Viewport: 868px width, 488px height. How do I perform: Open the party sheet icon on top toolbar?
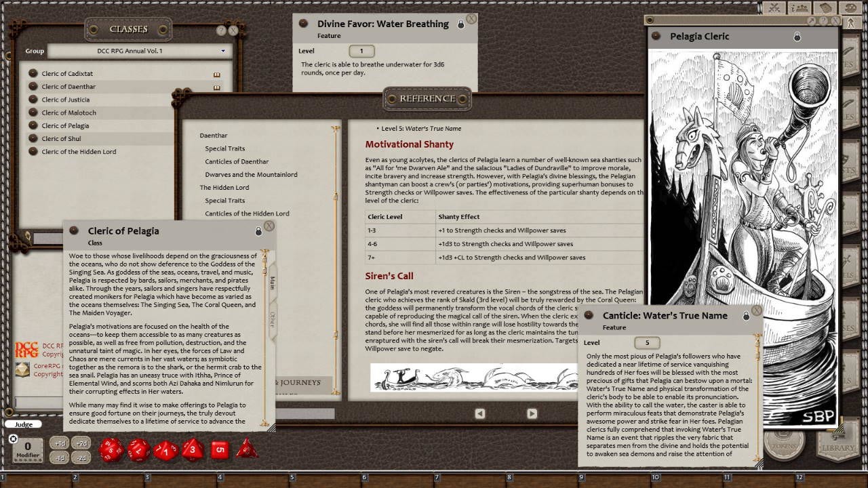[x=799, y=8]
